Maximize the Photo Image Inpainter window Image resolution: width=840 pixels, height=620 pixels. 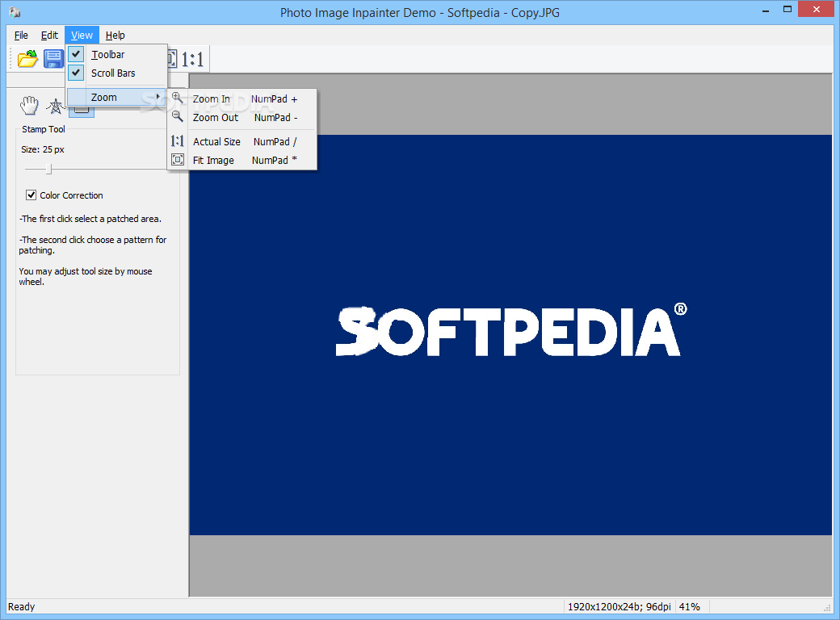click(x=787, y=10)
